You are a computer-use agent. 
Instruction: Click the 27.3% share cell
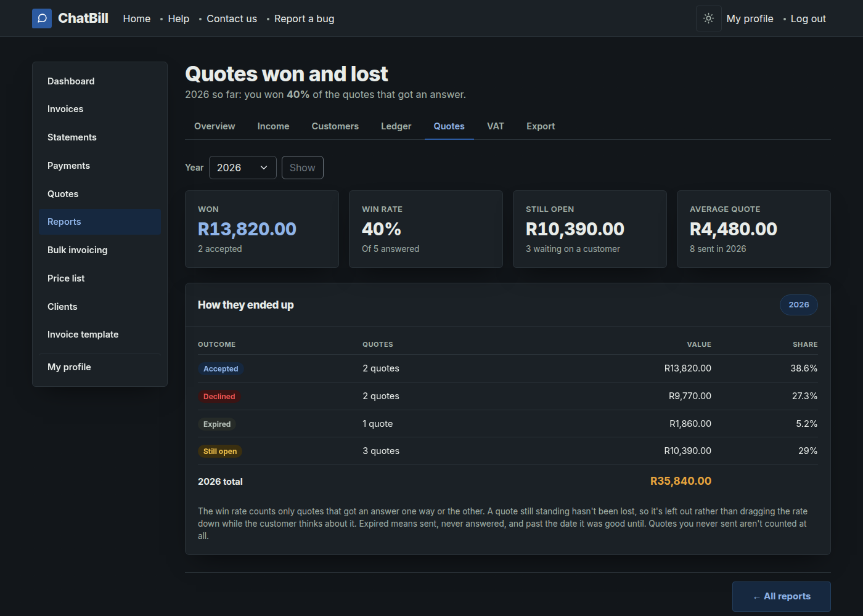click(x=804, y=396)
